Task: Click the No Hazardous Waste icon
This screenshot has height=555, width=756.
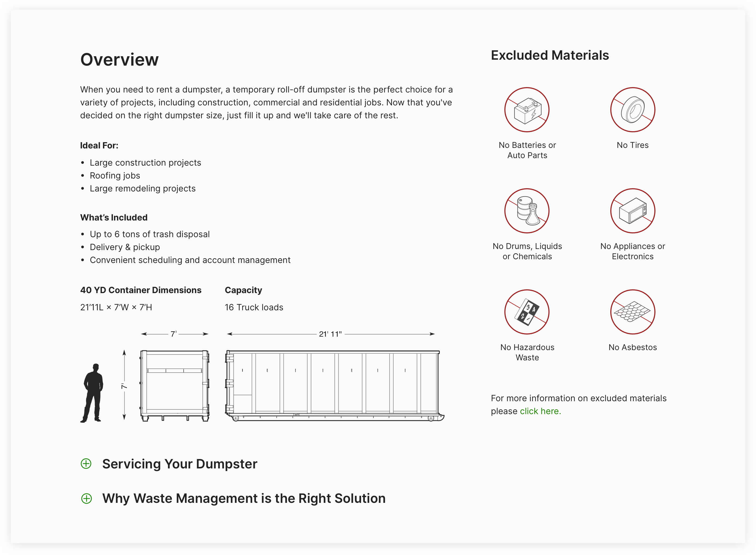Action: click(527, 312)
